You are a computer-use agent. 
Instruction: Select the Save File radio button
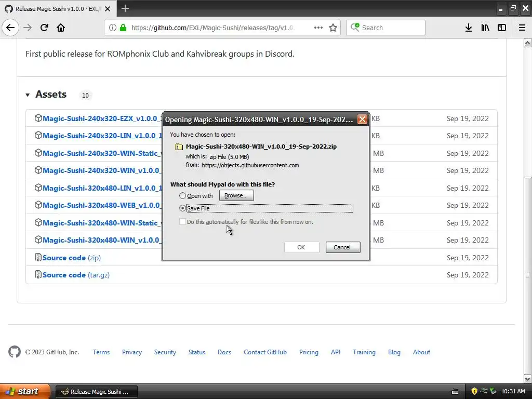[182, 208]
